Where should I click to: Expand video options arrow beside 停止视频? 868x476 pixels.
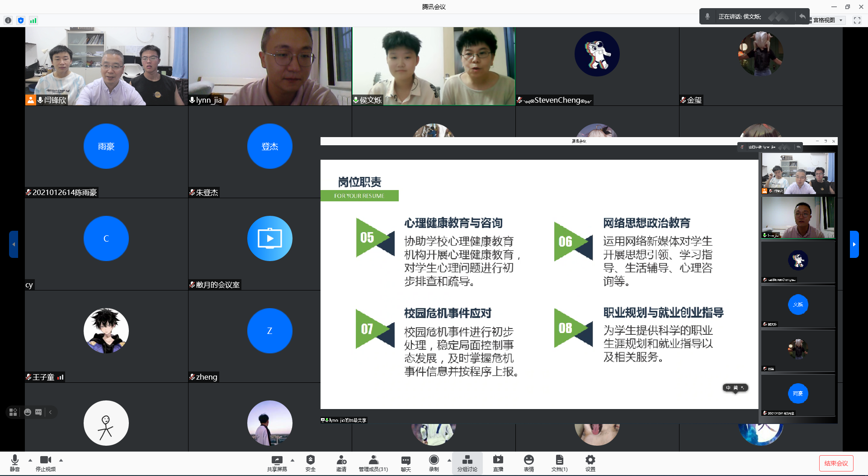(61, 460)
